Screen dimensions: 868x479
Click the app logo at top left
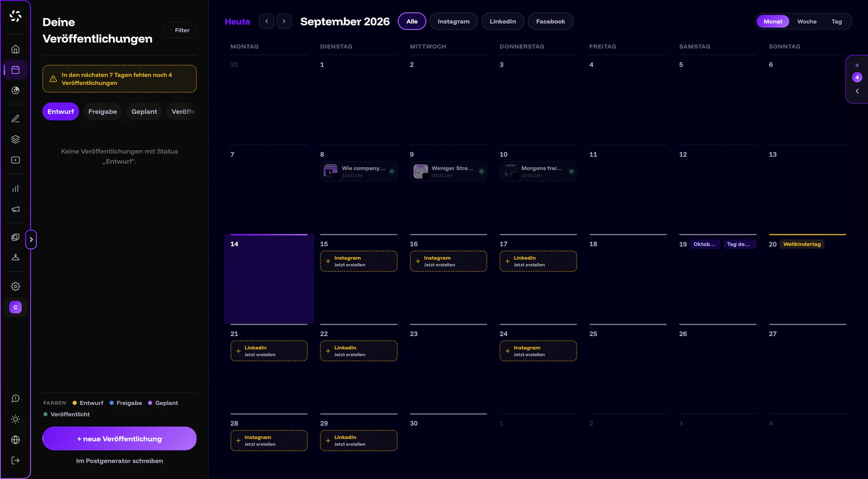[x=16, y=16]
